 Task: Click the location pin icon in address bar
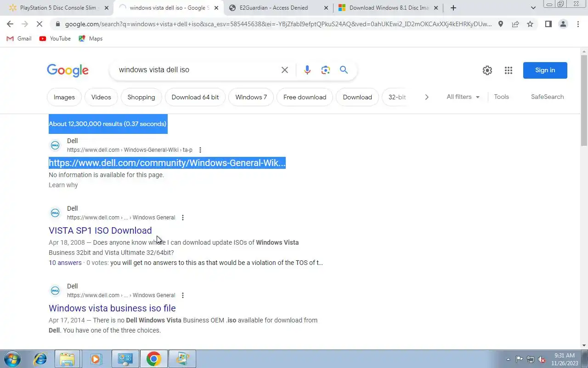coord(501,24)
